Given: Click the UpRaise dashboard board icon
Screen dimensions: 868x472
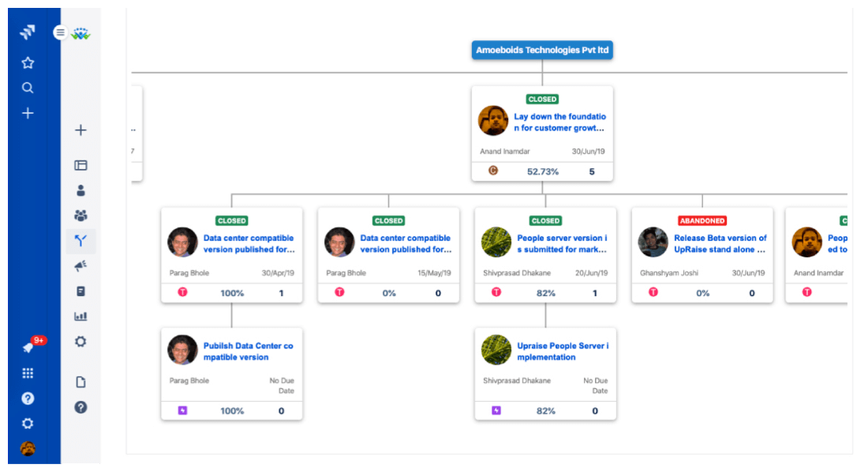Looking at the screenshot, I should pos(80,165).
